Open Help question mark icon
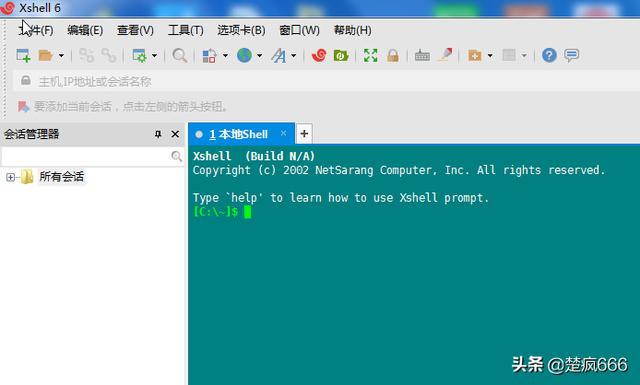640x385 pixels. 549,55
